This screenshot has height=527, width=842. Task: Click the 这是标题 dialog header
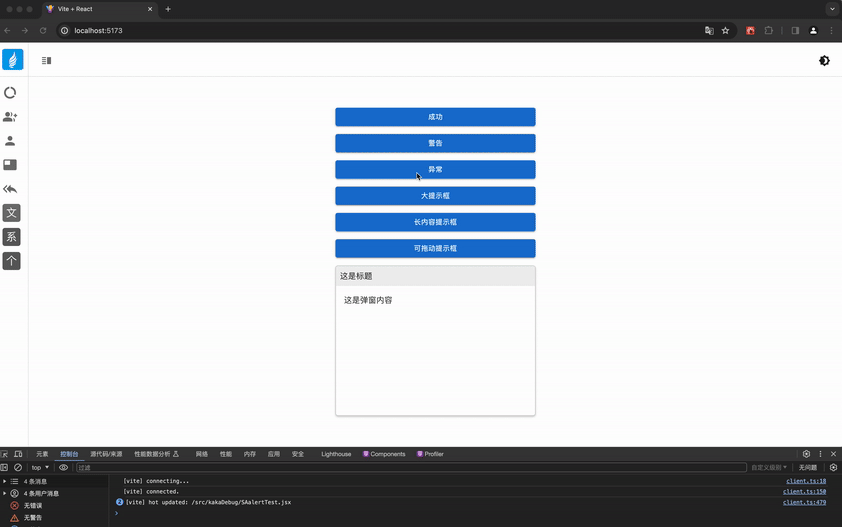click(x=435, y=276)
